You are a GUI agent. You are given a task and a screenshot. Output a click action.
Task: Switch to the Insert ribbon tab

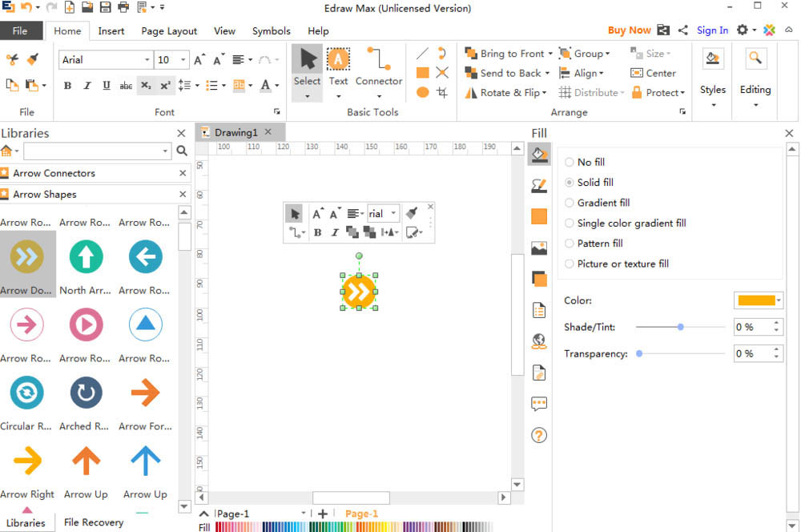point(111,31)
